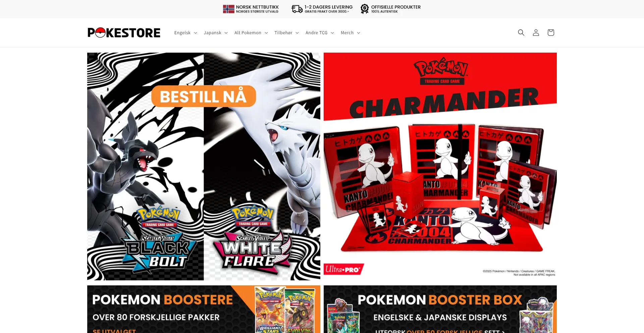Click the Ultra PRO logo

pyautogui.click(x=344, y=269)
